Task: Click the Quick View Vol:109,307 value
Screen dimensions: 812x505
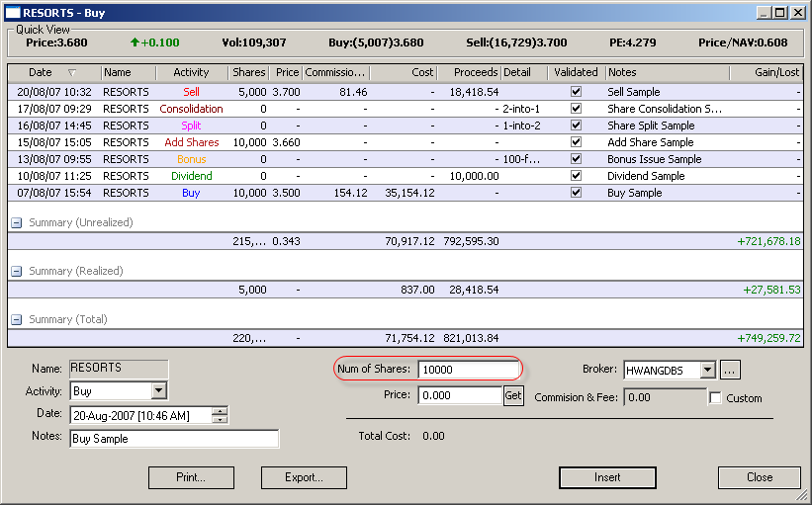Action: [x=254, y=42]
